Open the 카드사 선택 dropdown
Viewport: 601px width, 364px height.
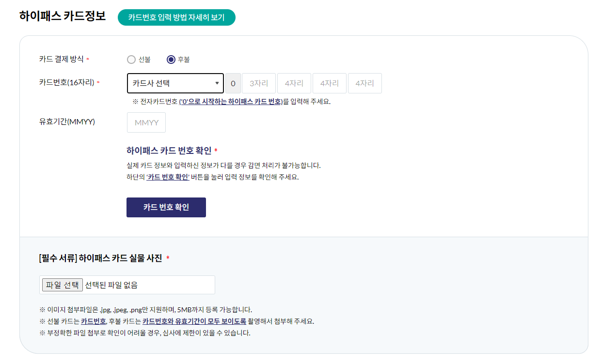(x=175, y=83)
